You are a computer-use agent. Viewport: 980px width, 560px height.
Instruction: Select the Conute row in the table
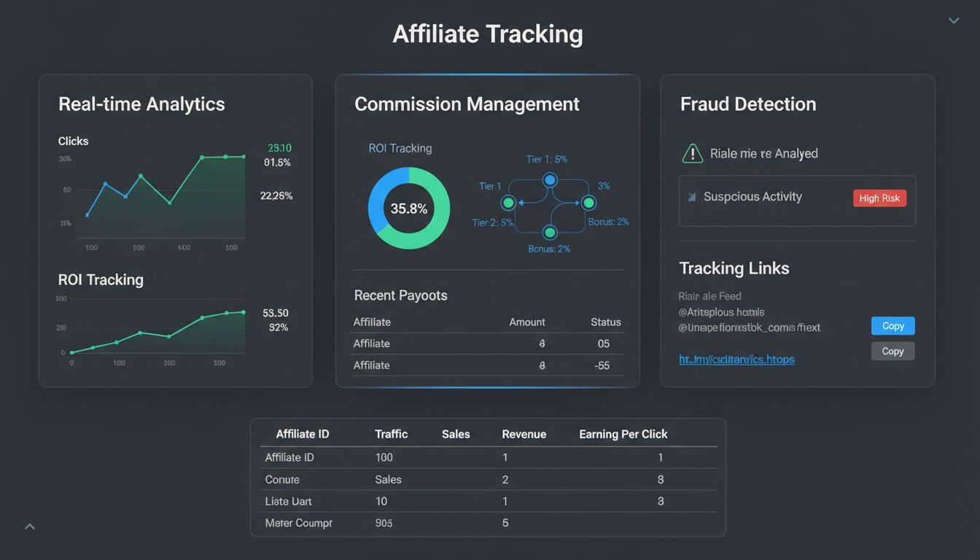coord(282,480)
